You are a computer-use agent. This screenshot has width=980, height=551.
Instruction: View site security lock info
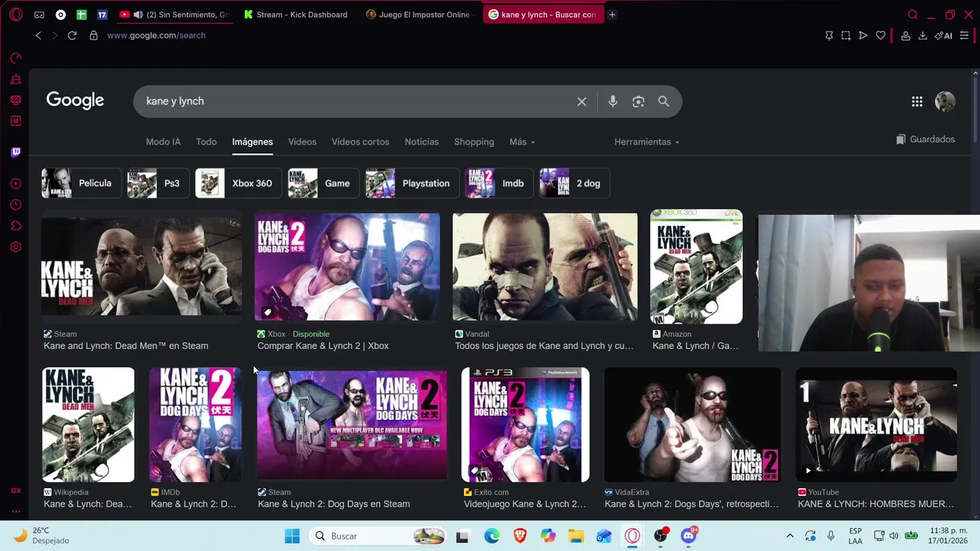pos(93,35)
